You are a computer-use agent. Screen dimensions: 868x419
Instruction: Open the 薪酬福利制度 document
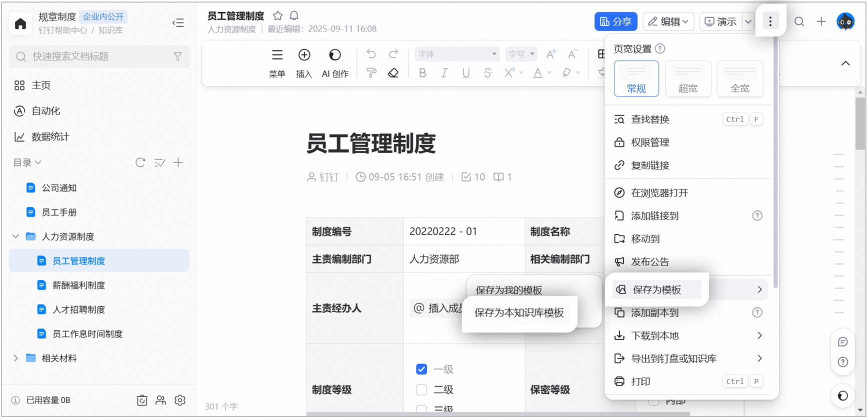pos(79,285)
